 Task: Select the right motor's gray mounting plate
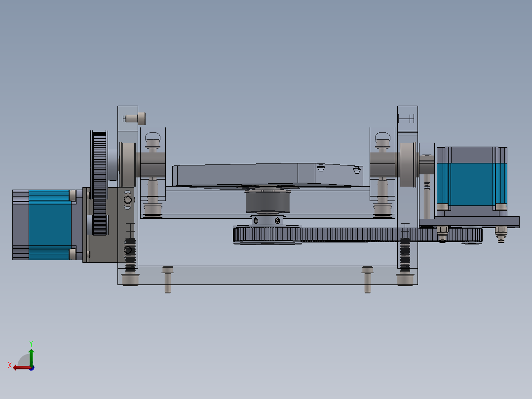[x=470, y=222]
